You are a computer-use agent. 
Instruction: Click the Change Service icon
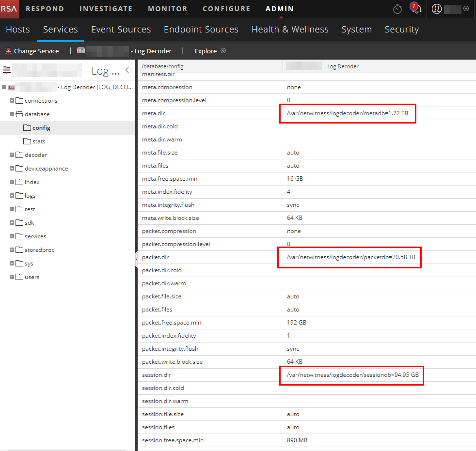click(8, 51)
